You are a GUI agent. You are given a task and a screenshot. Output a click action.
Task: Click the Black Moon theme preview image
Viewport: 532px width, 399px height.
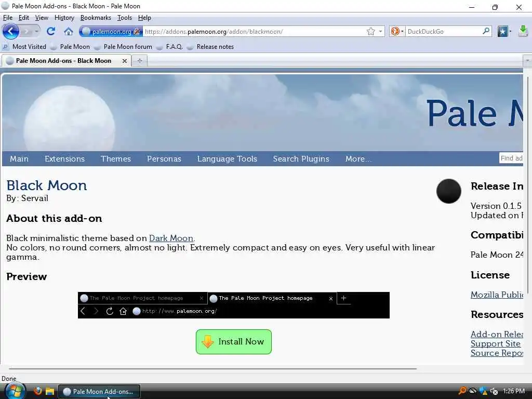click(233, 305)
